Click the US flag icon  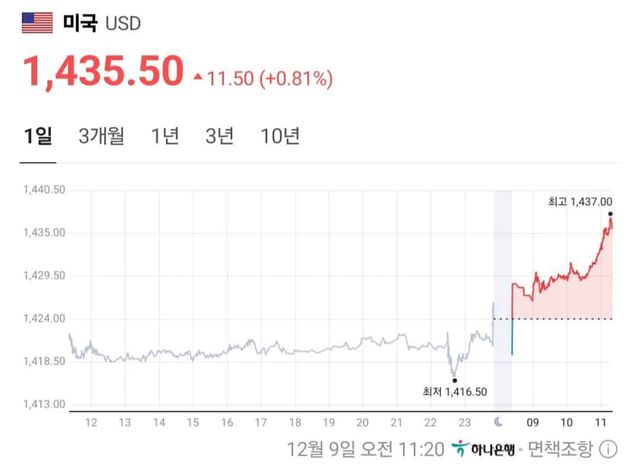[x=39, y=20]
